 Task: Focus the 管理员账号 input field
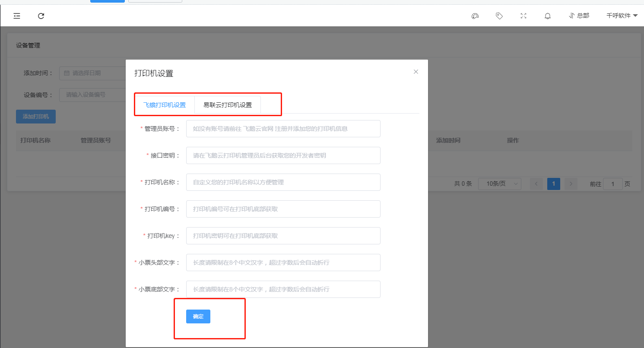point(283,129)
